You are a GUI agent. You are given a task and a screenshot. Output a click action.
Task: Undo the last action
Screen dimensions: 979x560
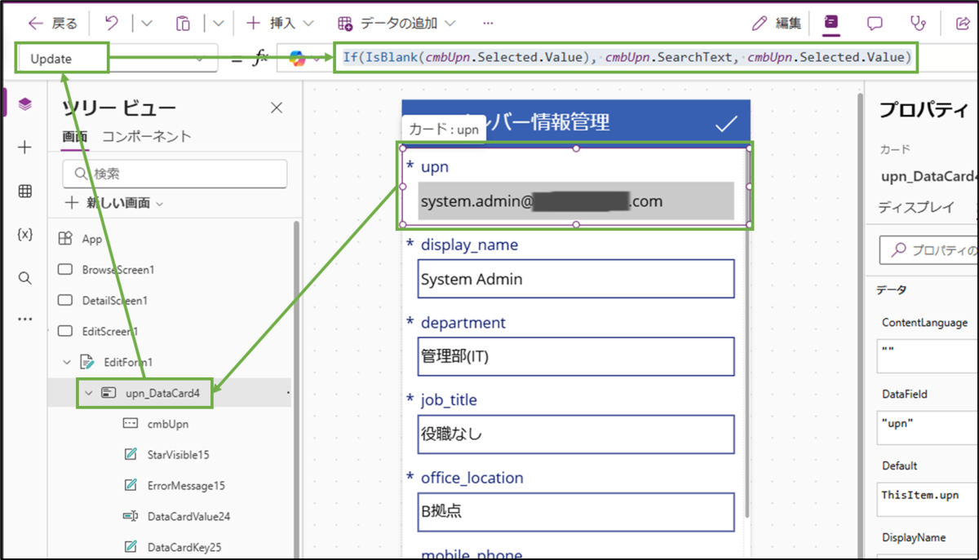pyautogui.click(x=112, y=23)
